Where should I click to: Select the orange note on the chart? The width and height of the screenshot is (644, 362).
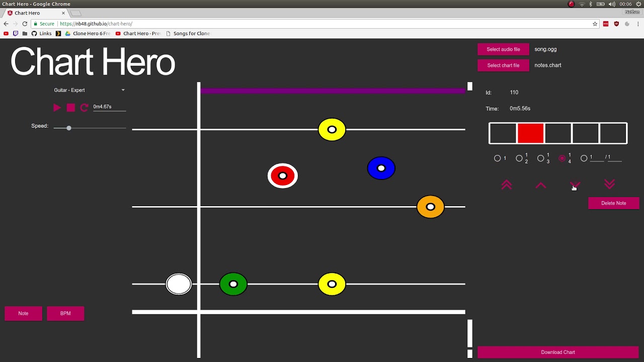pos(431,207)
